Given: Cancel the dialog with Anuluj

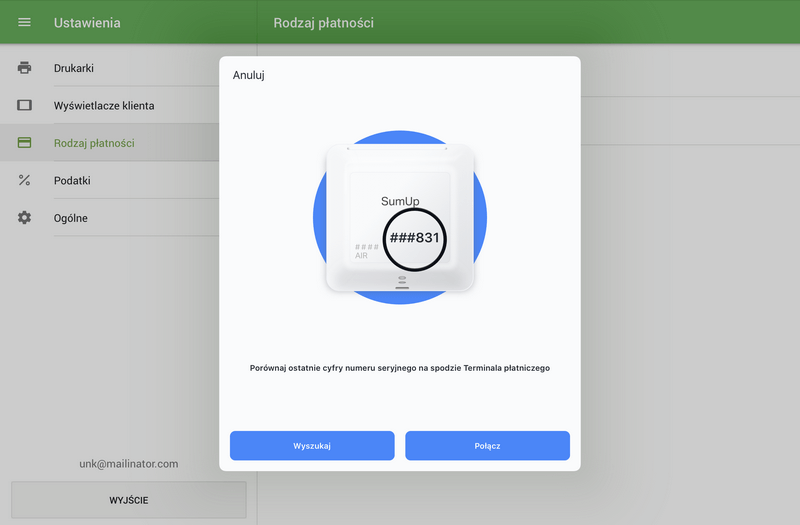Looking at the screenshot, I should tap(249, 75).
